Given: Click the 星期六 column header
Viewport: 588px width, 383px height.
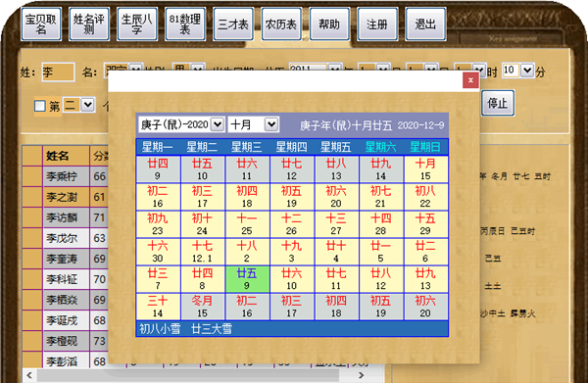Looking at the screenshot, I should click(380, 147).
